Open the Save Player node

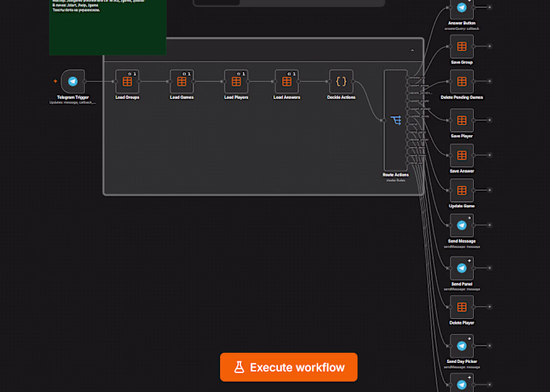[x=462, y=120]
